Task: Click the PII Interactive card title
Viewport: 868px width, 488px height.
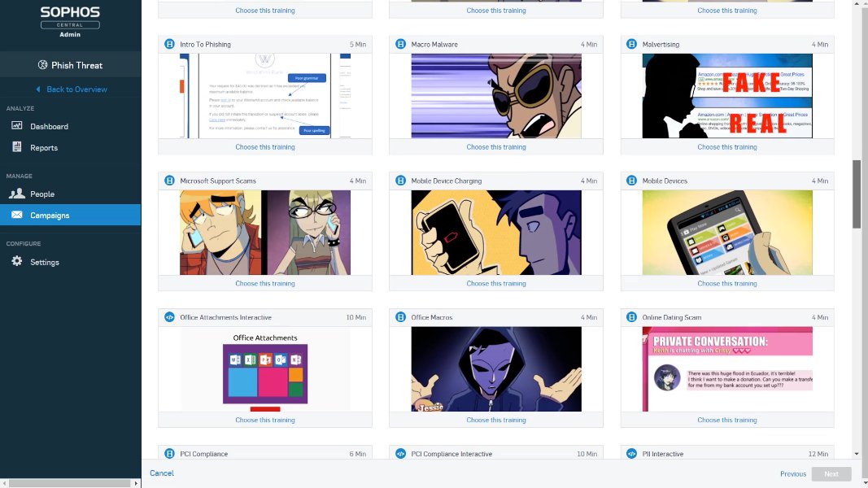Action: (x=663, y=454)
